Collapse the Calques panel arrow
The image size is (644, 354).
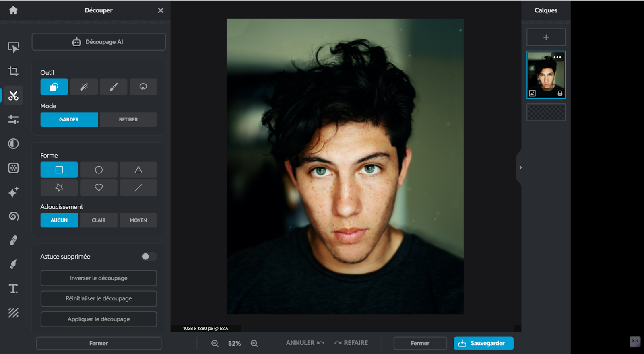pyautogui.click(x=520, y=167)
